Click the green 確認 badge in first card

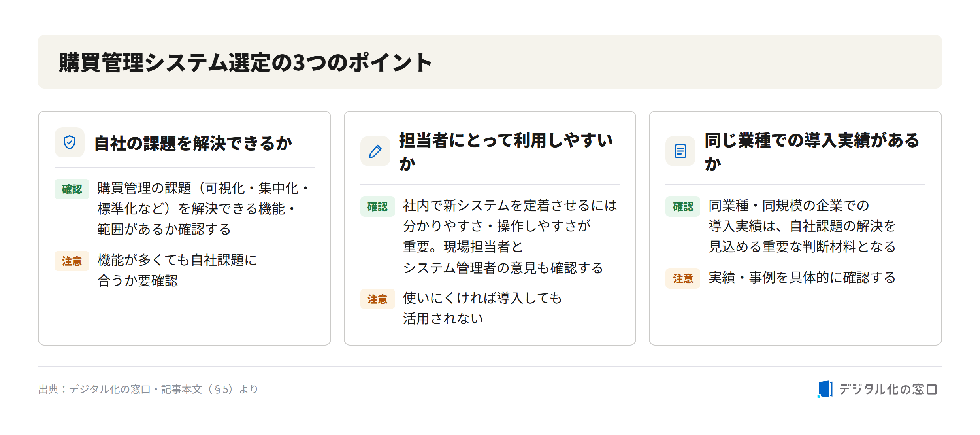(x=72, y=189)
